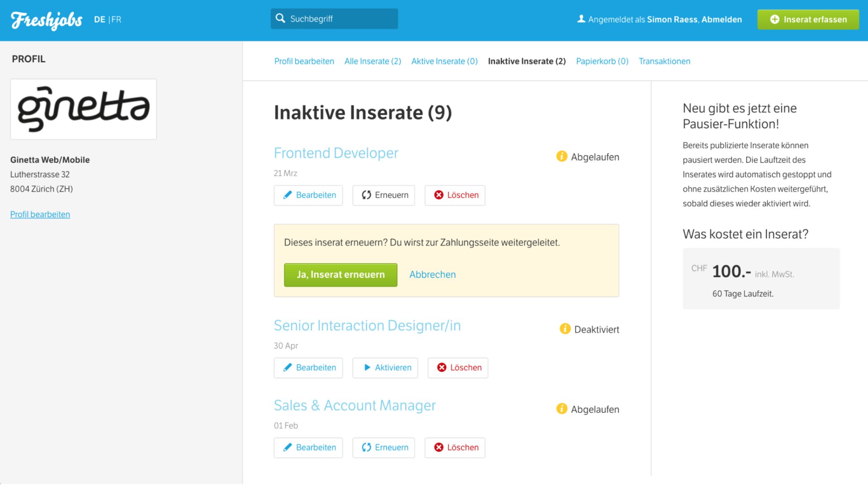
Task: Click info icon beside Deaktiviert status
Action: tap(565, 329)
